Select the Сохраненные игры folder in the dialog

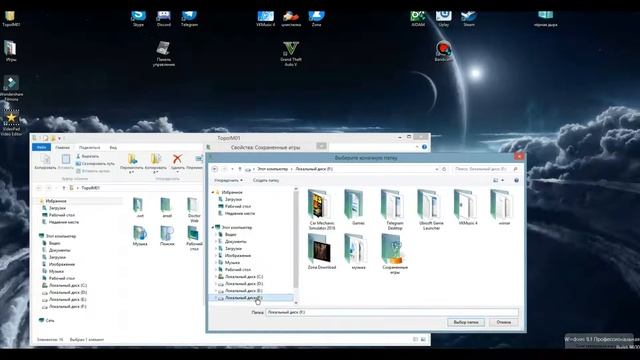tap(394, 254)
